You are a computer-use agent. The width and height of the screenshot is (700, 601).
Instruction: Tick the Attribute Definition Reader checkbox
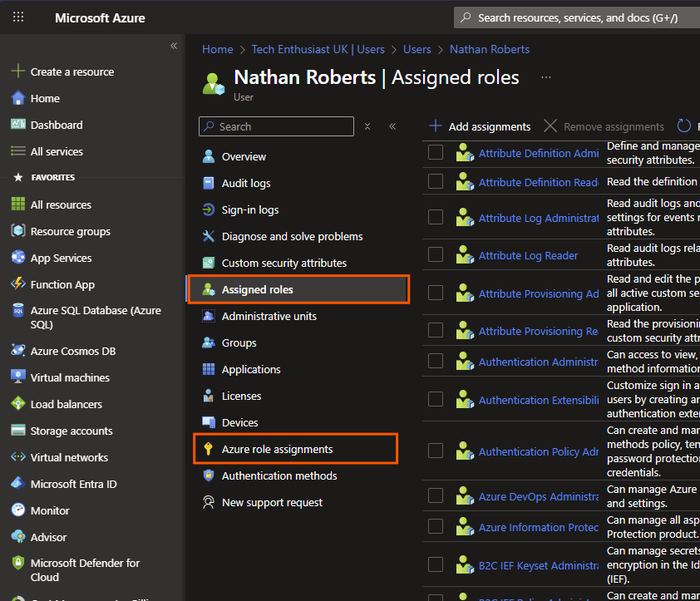tap(436, 181)
